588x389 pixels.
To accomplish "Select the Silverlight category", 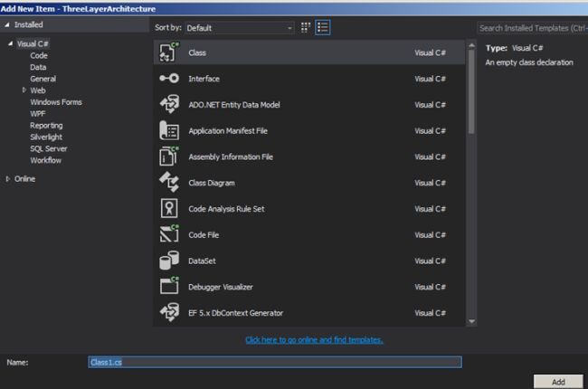I will click(46, 137).
